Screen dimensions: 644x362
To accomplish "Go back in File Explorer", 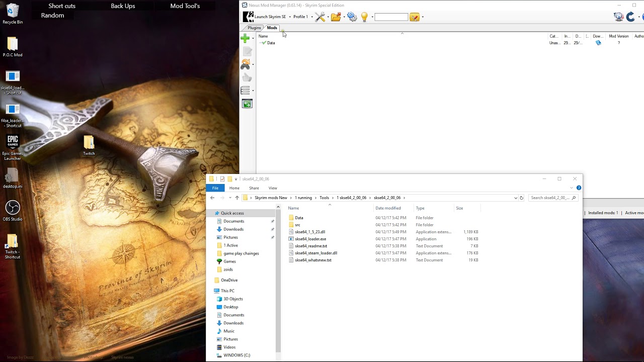I will 212,198.
